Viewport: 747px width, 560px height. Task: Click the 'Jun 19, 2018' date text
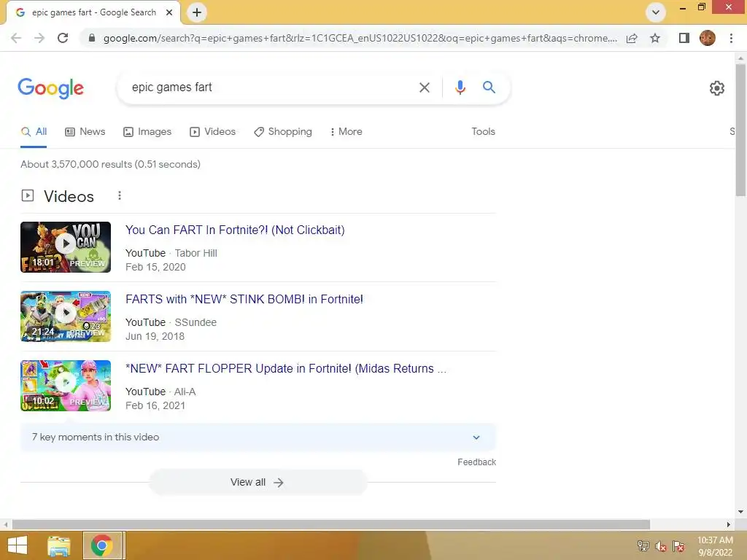[155, 336]
